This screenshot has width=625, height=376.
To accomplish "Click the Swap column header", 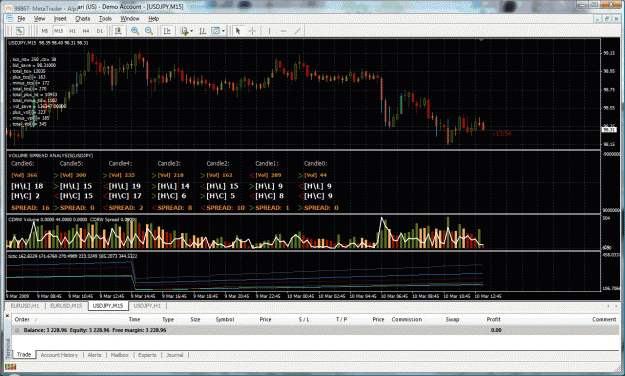I will [x=452, y=319].
